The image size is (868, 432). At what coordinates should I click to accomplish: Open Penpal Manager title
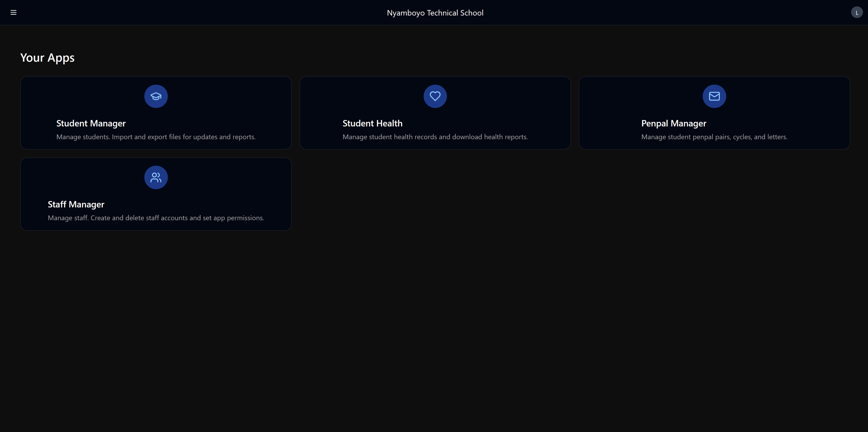674,123
